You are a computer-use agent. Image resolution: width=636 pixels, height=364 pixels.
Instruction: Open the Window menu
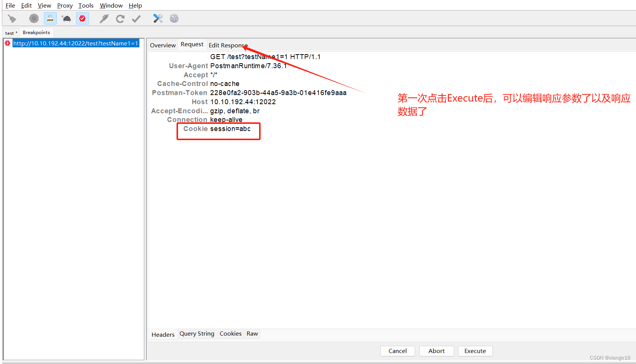coord(111,5)
